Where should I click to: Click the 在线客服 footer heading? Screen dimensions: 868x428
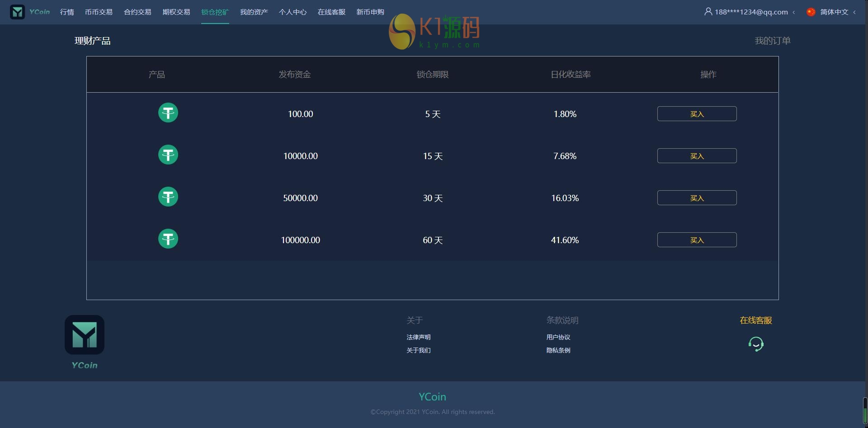(756, 320)
